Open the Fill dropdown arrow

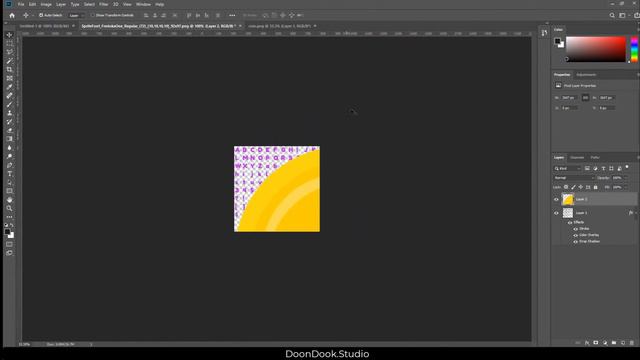625,187
